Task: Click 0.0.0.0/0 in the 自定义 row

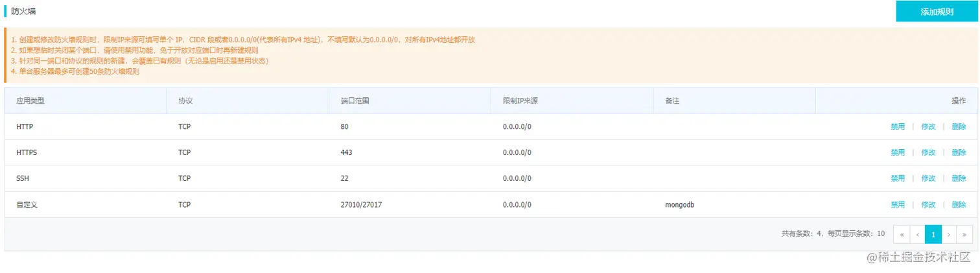Action: click(x=517, y=204)
